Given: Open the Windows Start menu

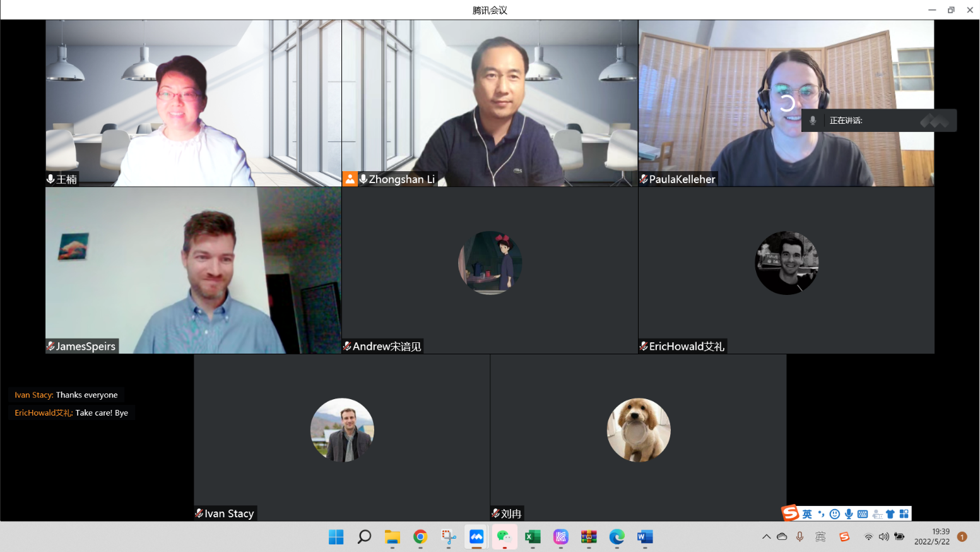Looking at the screenshot, I should click(336, 537).
